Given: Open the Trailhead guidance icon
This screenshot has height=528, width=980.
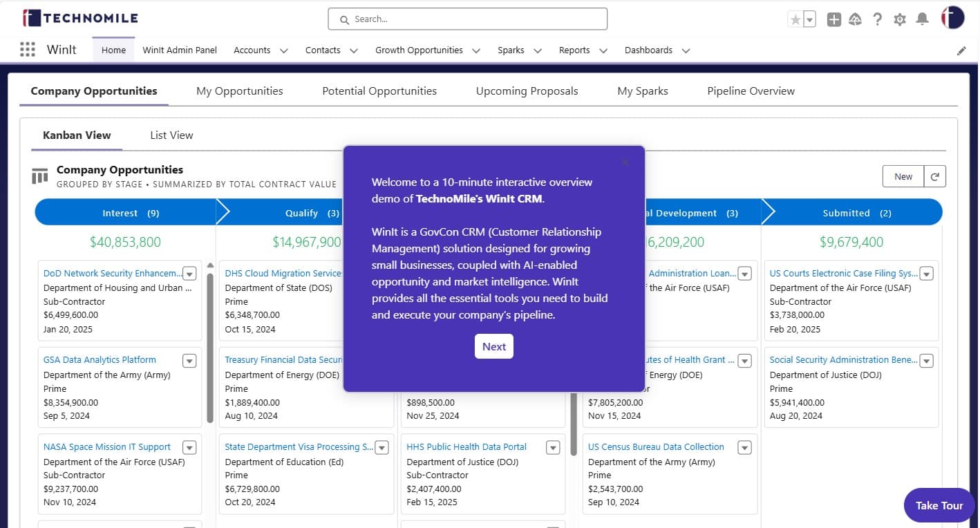Looking at the screenshot, I should coord(855,19).
